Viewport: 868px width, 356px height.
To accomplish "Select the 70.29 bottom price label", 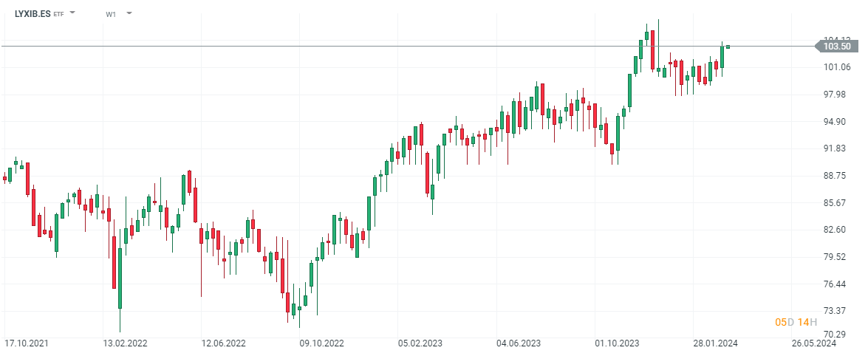I will (x=836, y=335).
